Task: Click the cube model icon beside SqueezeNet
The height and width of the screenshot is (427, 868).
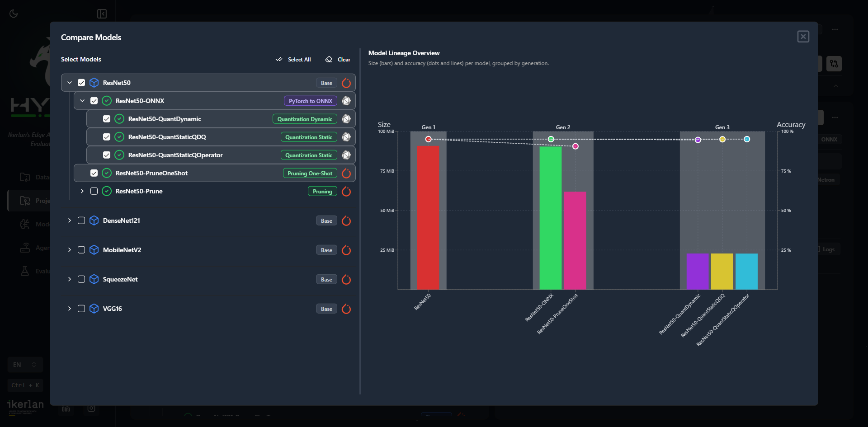Action: coord(94,279)
